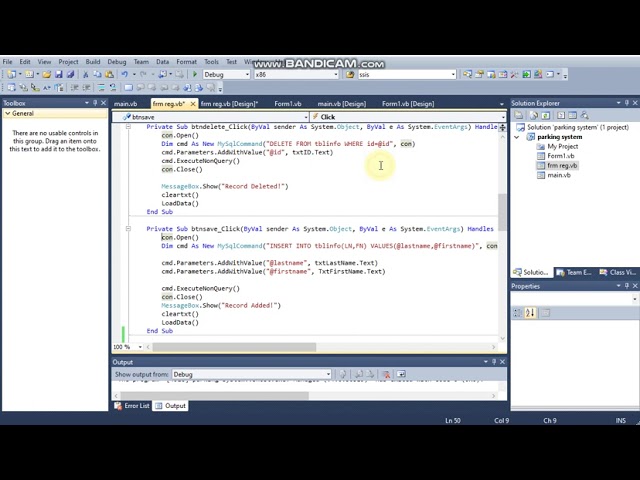The image size is (640, 480).
Task: Switch to frm reg.vb [Design] tab
Action: [229, 104]
